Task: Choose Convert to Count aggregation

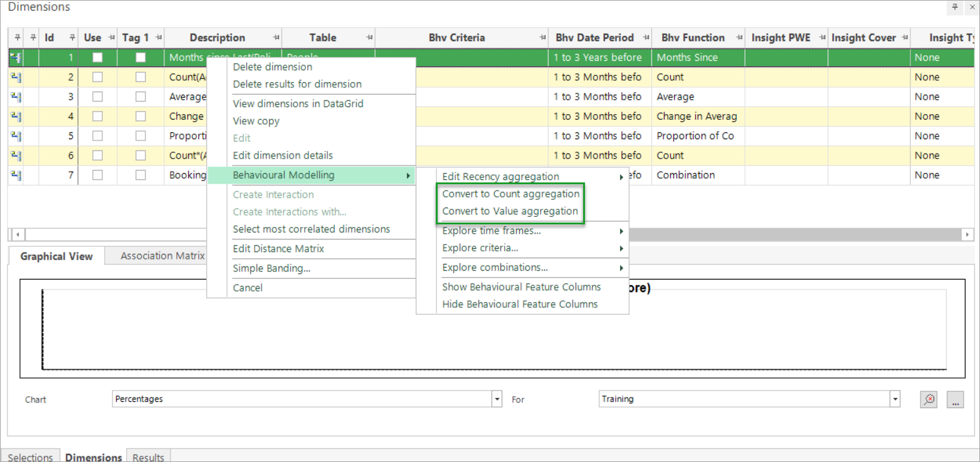Action: point(511,194)
